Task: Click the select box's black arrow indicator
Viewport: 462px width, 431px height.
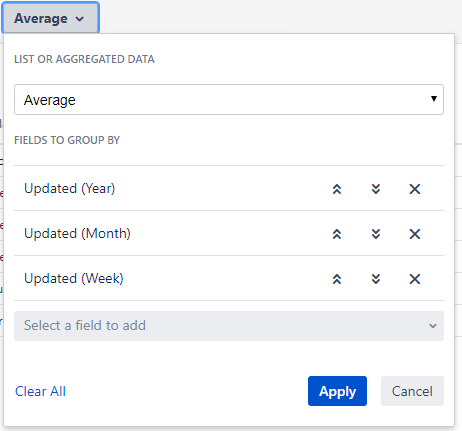Action: pyautogui.click(x=434, y=99)
